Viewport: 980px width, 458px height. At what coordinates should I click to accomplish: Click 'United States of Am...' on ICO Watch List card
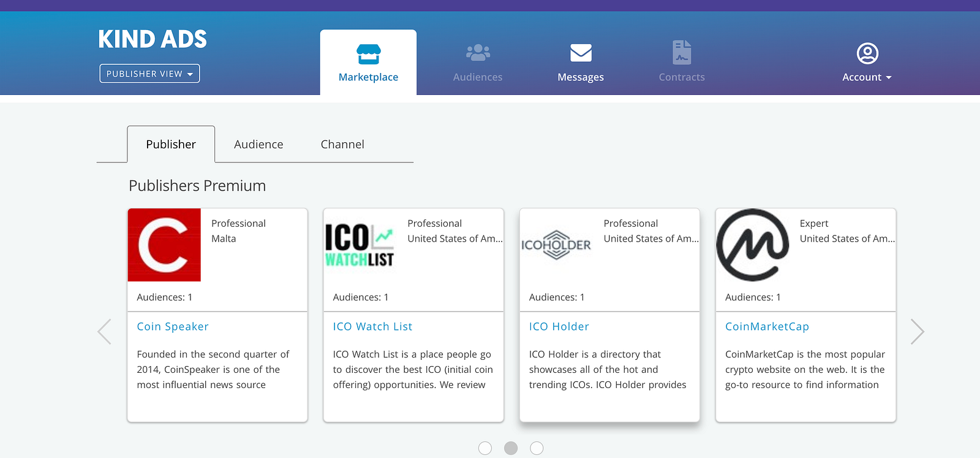pyautogui.click(x=455, y=239)
